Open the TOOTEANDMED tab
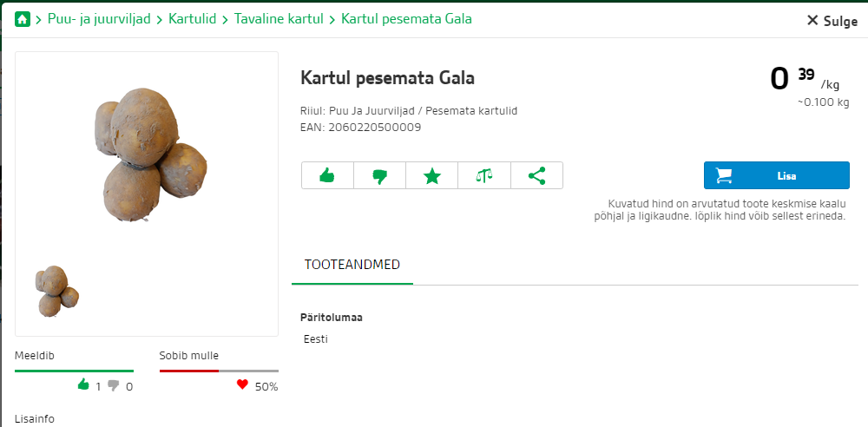 pos(352,265)
